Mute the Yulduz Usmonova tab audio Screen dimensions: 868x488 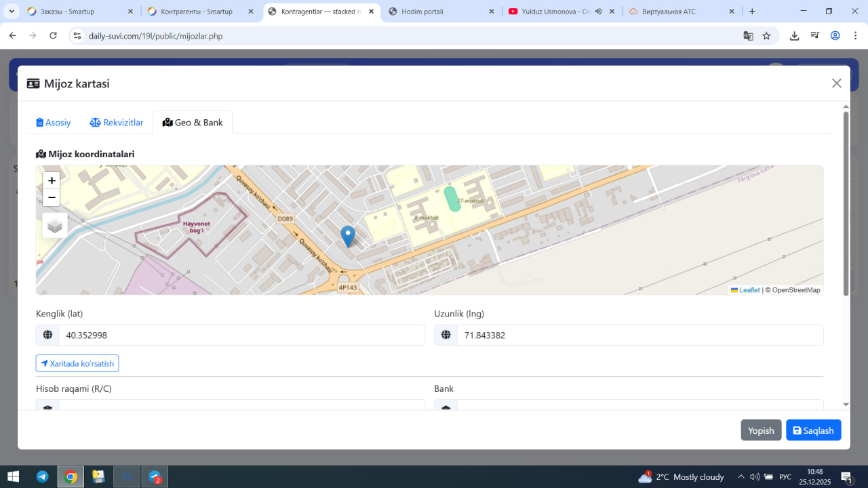599,12
